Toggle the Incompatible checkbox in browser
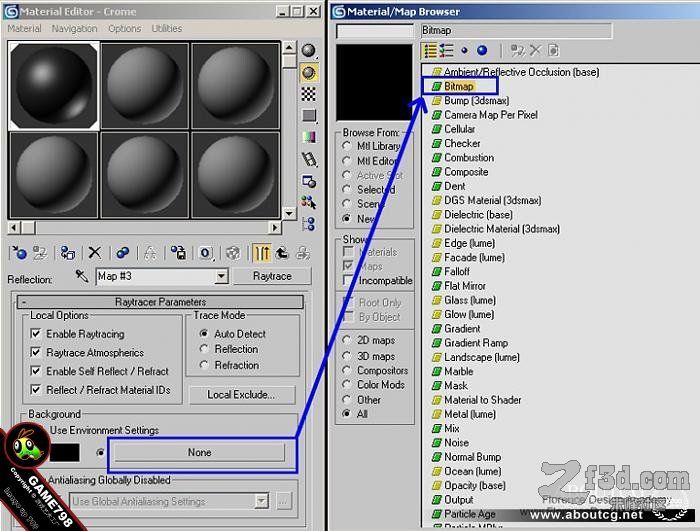 (x=348, y=280)
